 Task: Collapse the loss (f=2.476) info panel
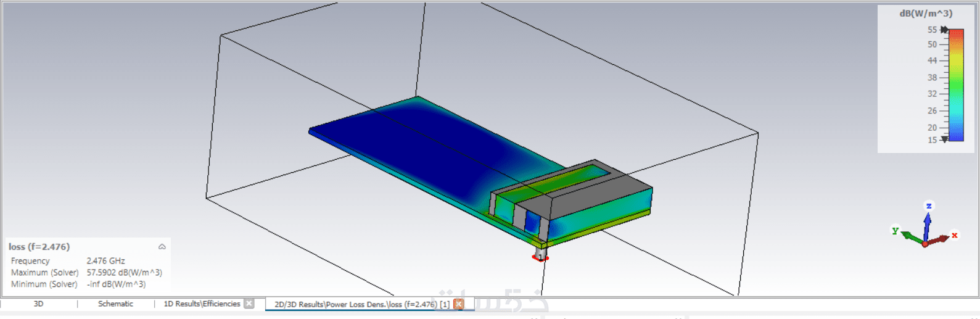(162, 247)
